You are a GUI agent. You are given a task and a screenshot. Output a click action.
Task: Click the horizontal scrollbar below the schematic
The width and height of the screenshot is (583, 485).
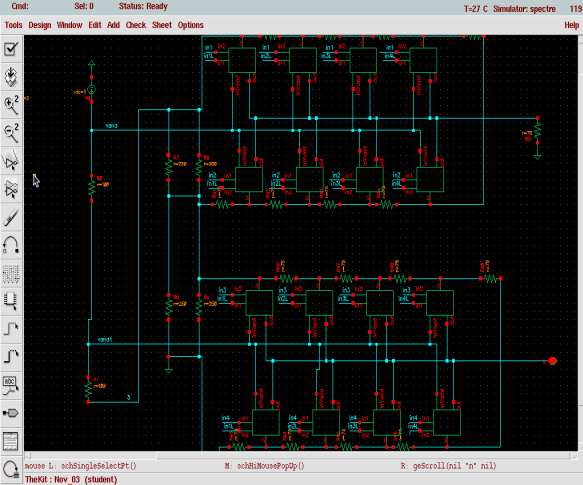click(301, 456)
